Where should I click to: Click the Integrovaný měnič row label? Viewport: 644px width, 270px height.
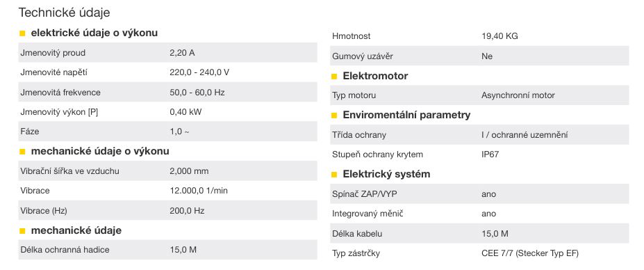tap(368, 214)
